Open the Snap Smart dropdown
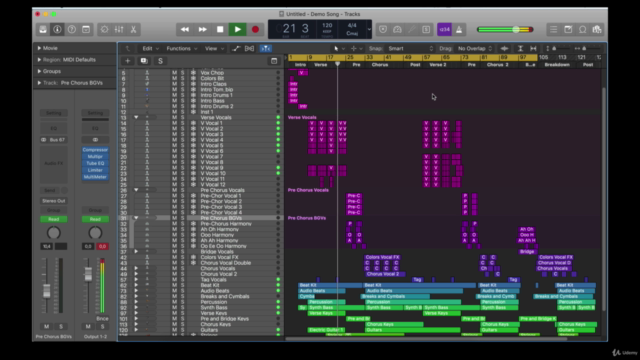This screenshot has width=640, height=360. tap(410, 49)
